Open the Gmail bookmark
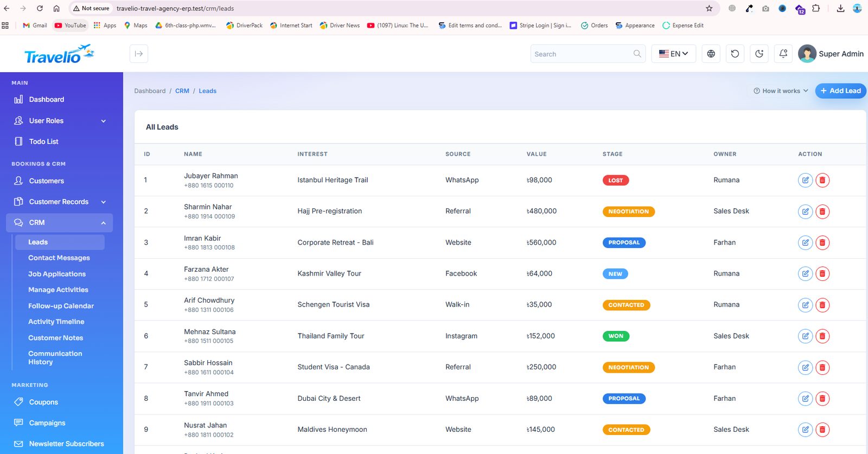This screenshot has height=454, width=868. tap(35, 25)
